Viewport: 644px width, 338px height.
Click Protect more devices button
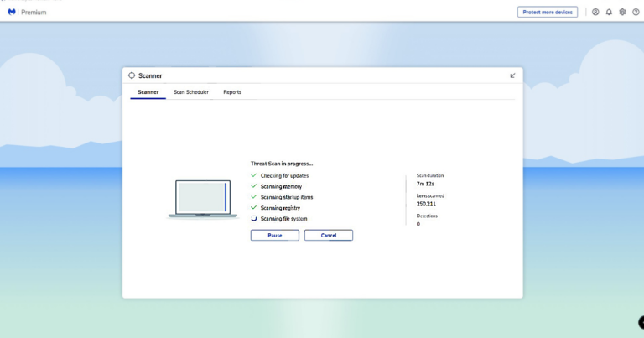tap(547, 13)
